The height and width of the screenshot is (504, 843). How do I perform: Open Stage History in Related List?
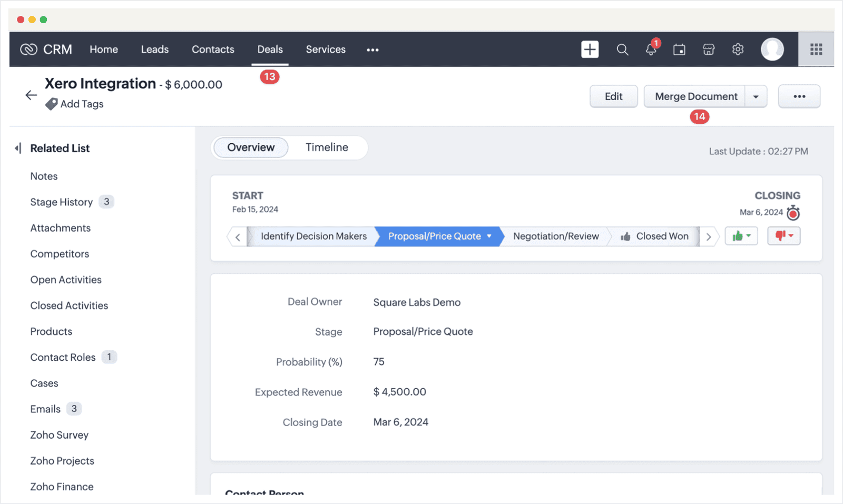tap(61, 202)
